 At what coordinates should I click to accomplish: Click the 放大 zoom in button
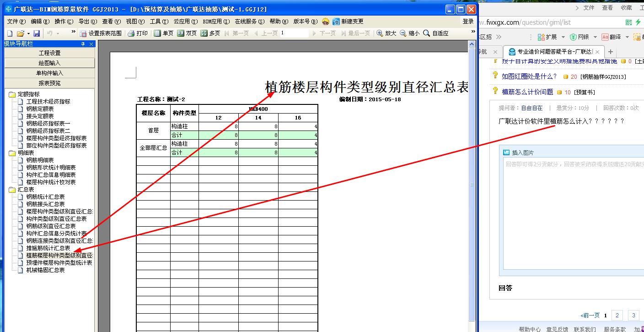coord(386,33)
